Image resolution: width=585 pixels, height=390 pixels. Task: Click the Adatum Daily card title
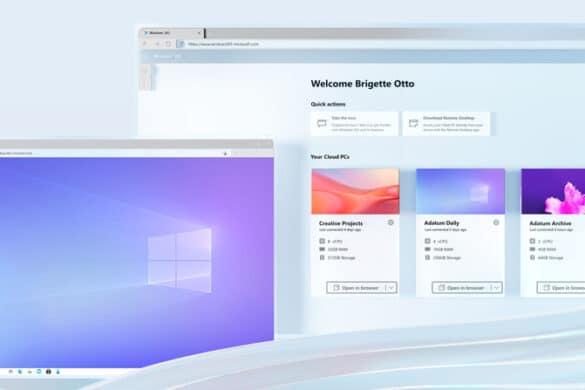click(x=442, y=223)
